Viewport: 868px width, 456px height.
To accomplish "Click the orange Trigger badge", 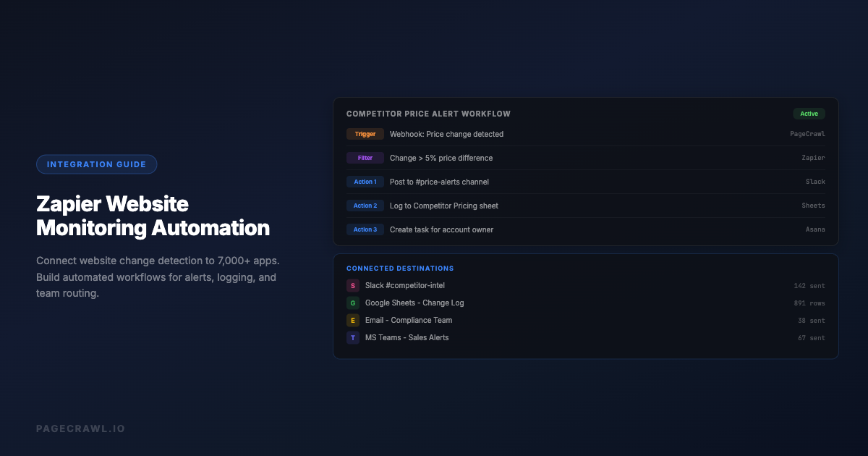I will [365, 134].
